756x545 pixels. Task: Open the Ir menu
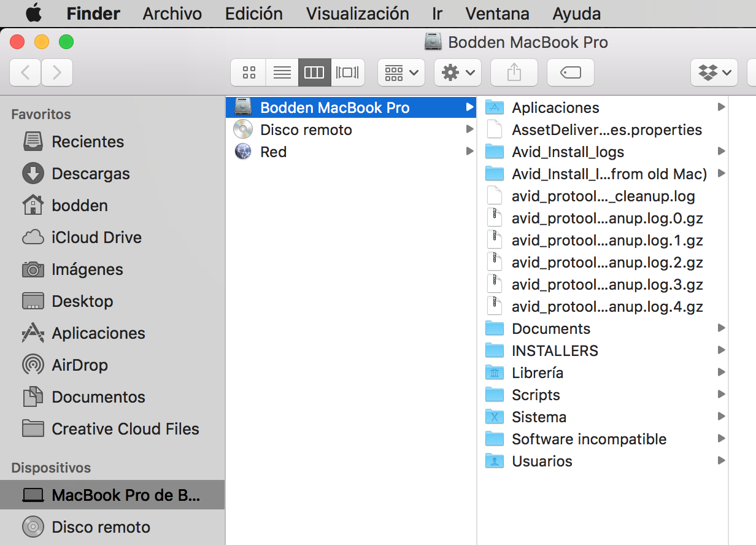(438, 13)
